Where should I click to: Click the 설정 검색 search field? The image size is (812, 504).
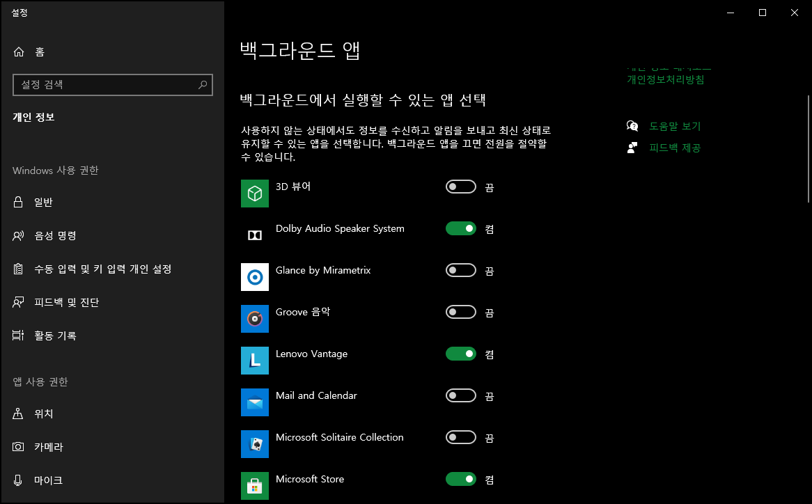(112, 84)
